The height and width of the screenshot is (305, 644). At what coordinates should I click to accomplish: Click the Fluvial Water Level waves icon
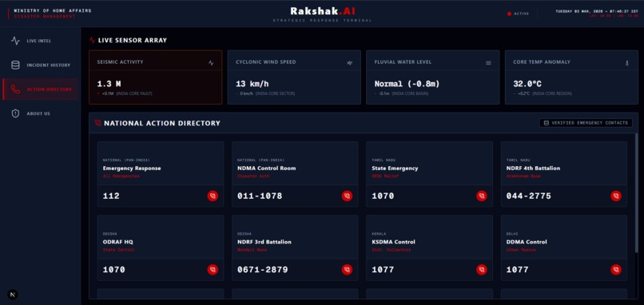pos(488,63)
